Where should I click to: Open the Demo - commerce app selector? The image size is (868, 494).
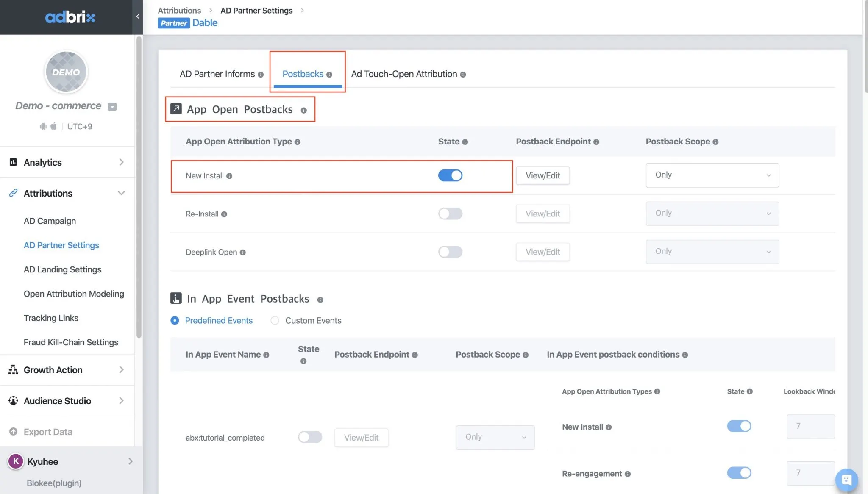pyautogui.click(x=112, y=107)
